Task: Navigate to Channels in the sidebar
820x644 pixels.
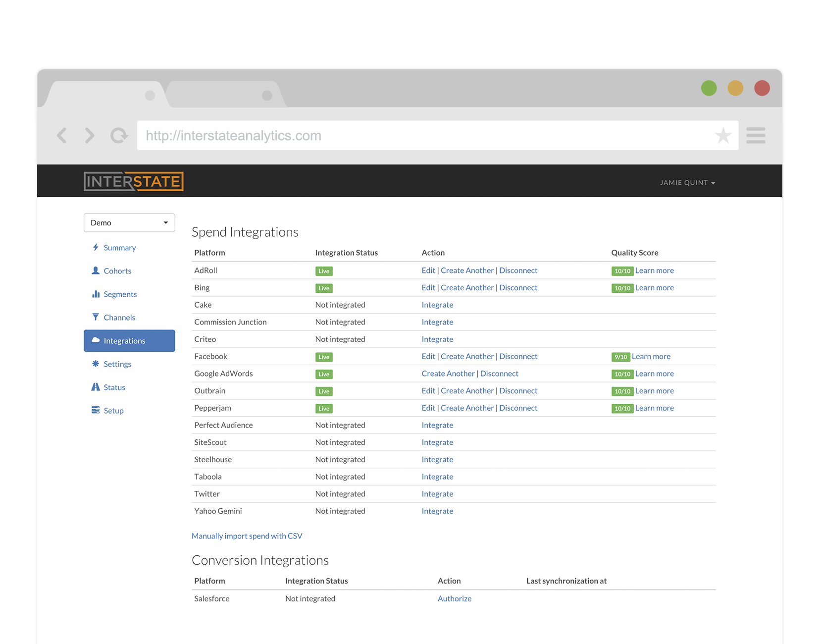Action: pyautogui.click(x=119, y=318)
